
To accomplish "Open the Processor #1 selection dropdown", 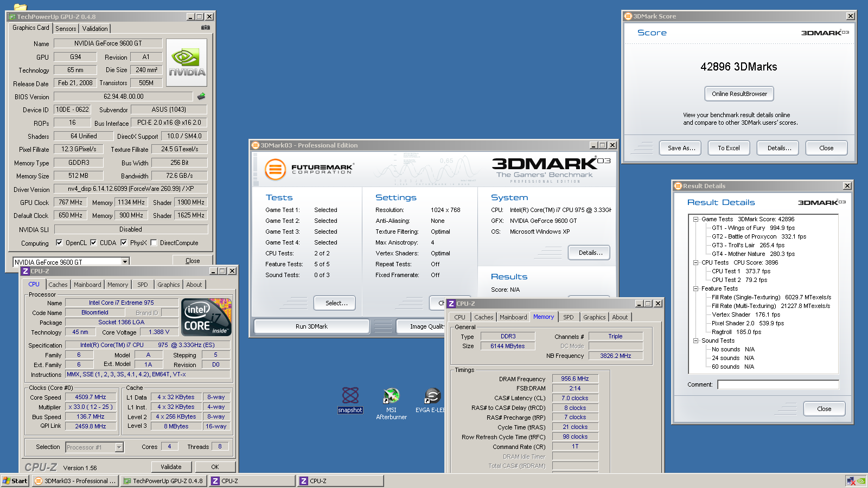I will coord(119,447).
